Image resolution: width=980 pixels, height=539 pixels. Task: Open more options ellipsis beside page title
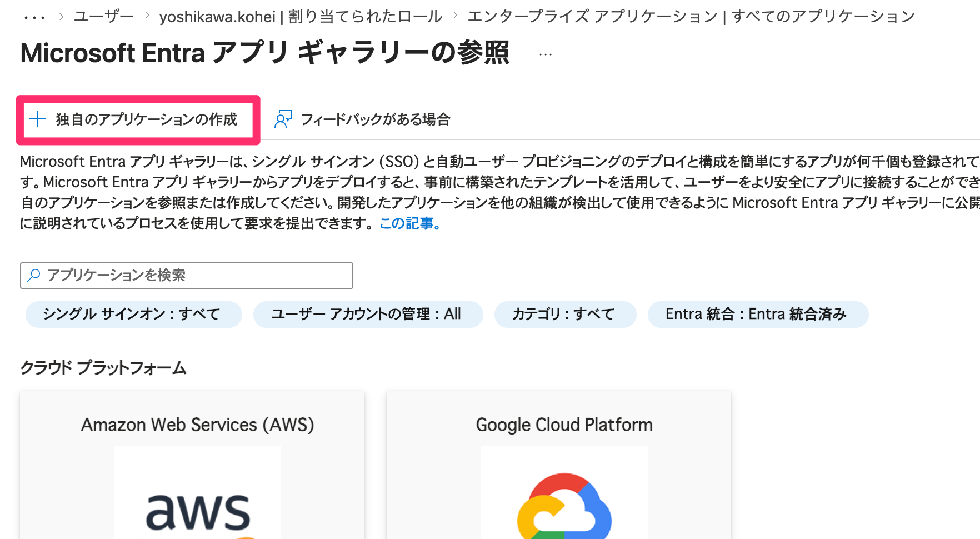coord(546,54)
